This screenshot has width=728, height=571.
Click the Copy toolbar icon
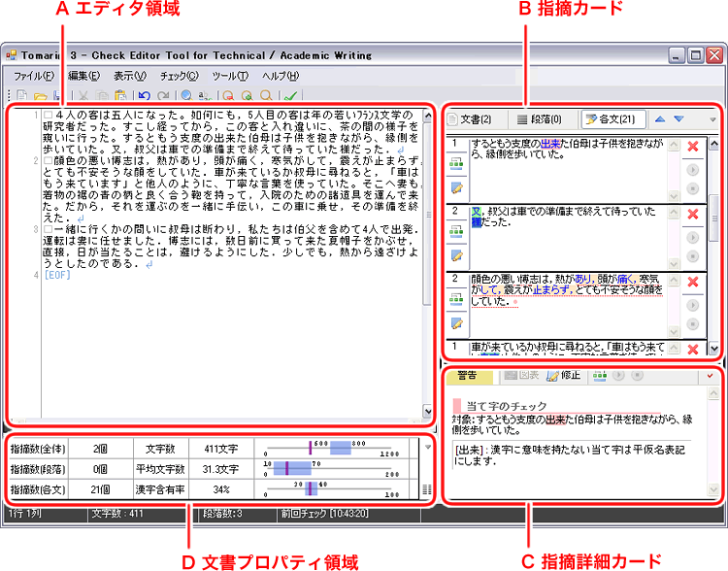point(102,96)
